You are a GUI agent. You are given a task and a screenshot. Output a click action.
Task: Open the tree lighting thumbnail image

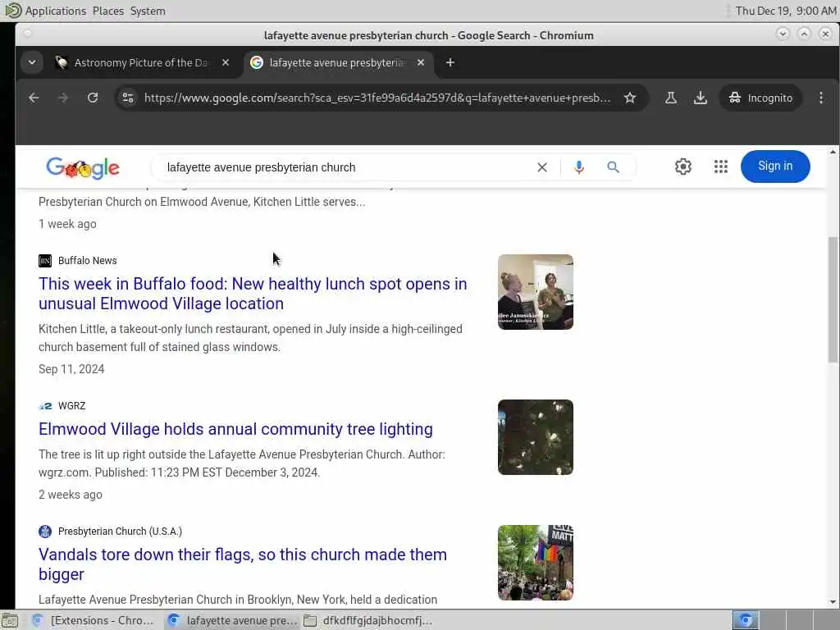coord(535,437)
